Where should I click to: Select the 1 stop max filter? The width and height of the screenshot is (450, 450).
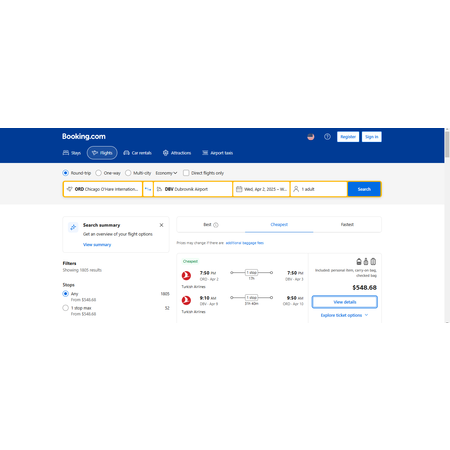[66, 308]
